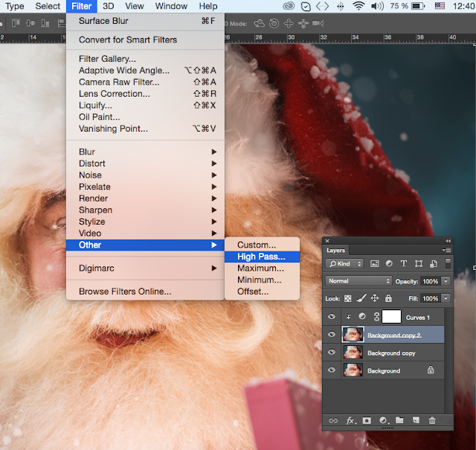
Task: Choose Convert for Smart Filters
Action: (x=145, y=39)
